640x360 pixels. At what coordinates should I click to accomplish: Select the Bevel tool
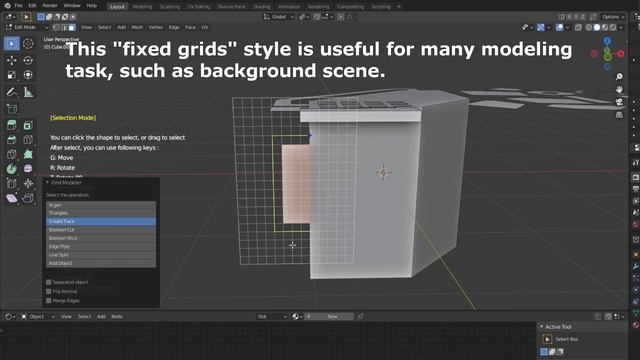click(x=11, y=140)
